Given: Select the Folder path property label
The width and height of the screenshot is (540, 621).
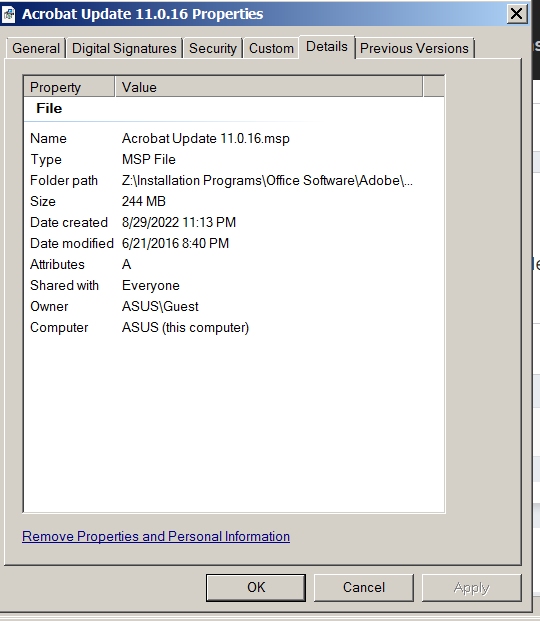Looking at the screenshot, I should 64,181.
